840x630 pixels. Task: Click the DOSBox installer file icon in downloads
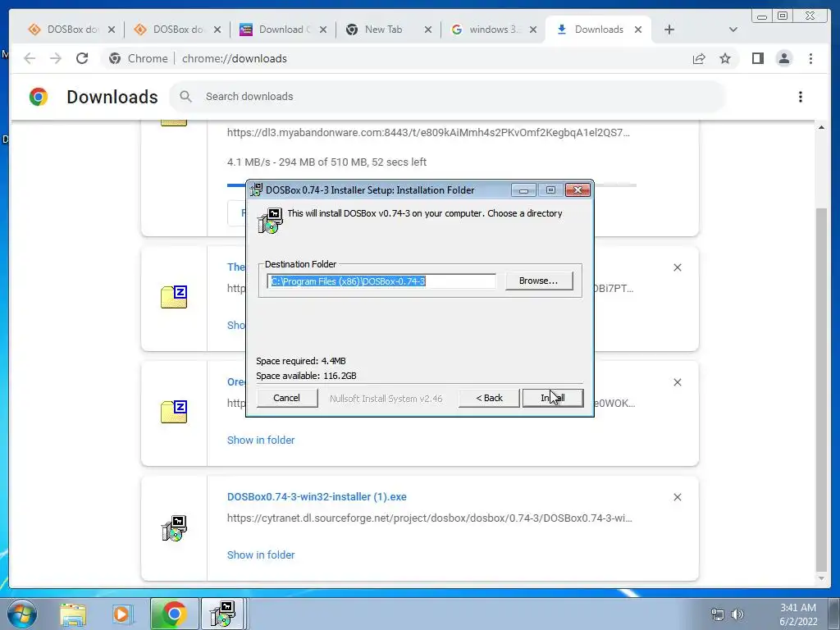(174, 528)
